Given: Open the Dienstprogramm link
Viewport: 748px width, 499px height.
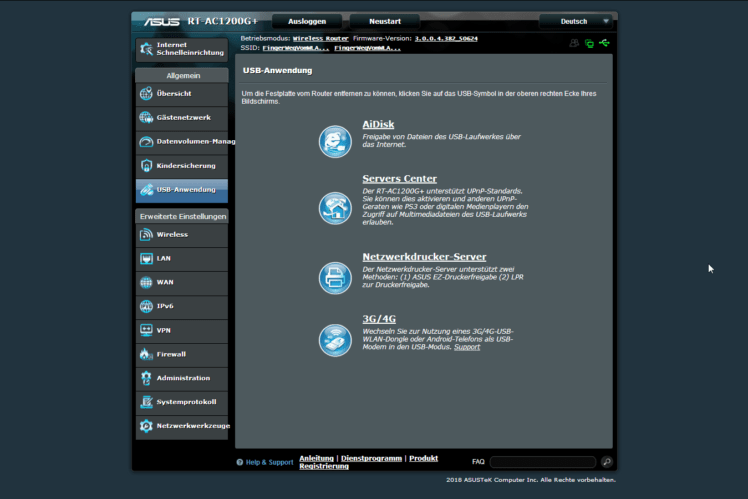Looking at the screenshot, I should click(371, 458).
